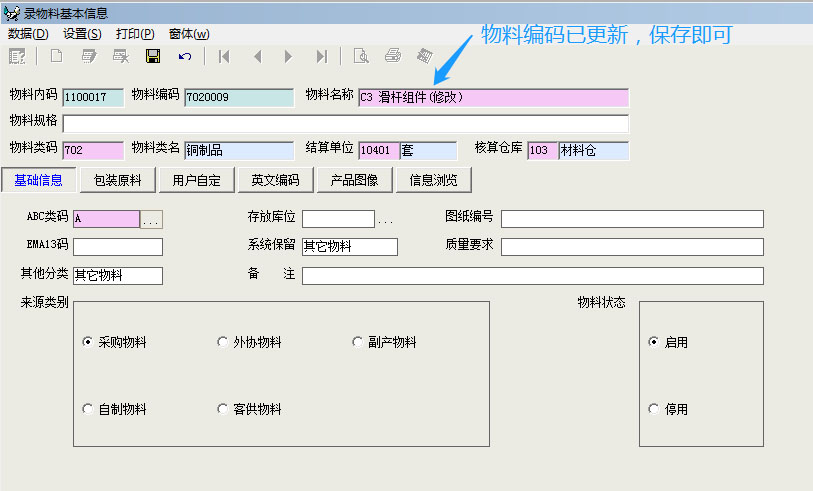Open the print preview magnifier icon

(361, 56)
